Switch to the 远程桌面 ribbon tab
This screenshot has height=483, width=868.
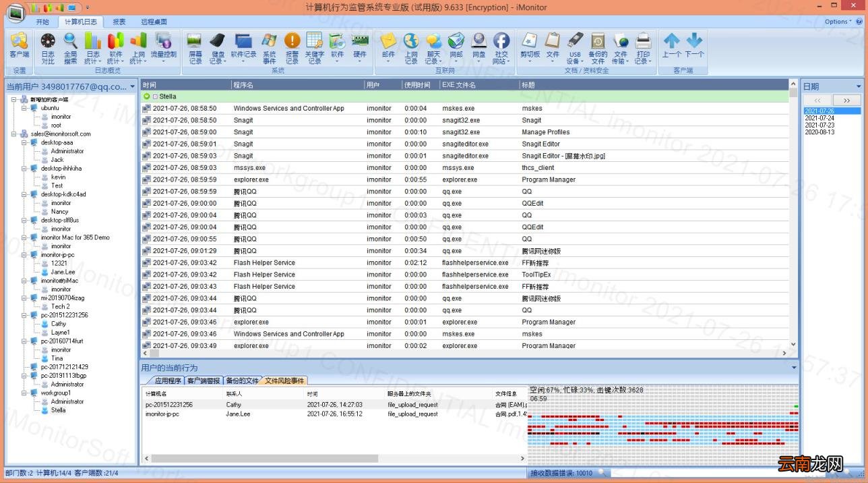click(x=154, y=22)
